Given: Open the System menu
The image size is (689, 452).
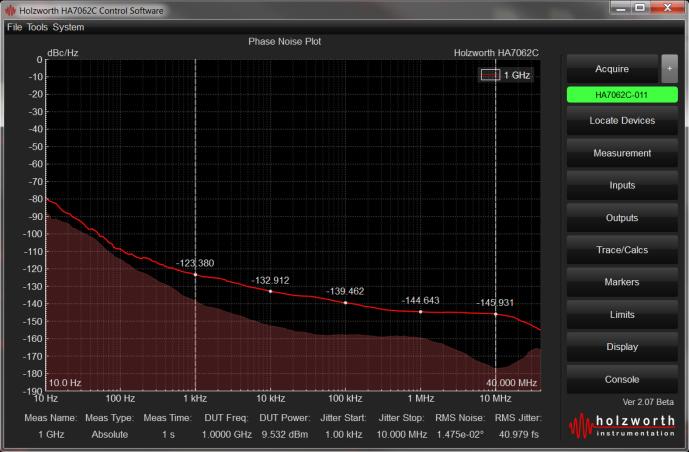Looking at the screenshot, I should 69,27.
